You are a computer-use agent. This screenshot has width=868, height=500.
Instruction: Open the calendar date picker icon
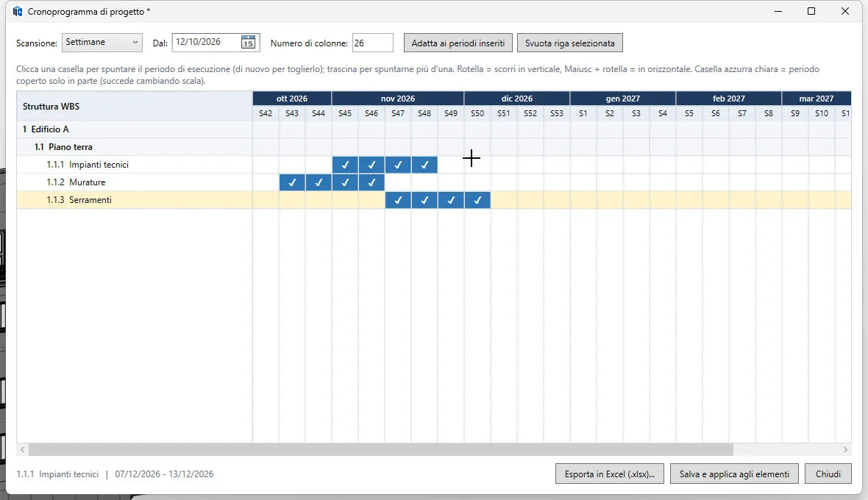coord(248,42)
